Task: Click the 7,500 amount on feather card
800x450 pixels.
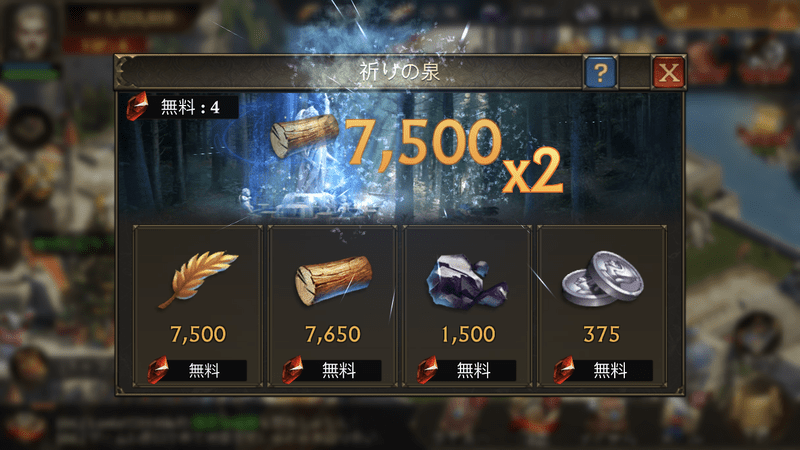Action: tap(198, 335)
